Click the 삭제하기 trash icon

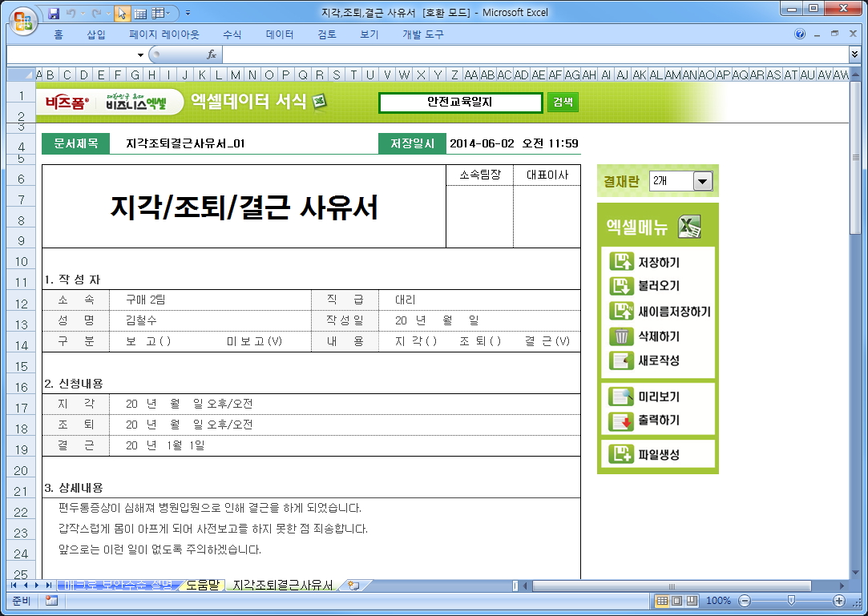[621, 336]
